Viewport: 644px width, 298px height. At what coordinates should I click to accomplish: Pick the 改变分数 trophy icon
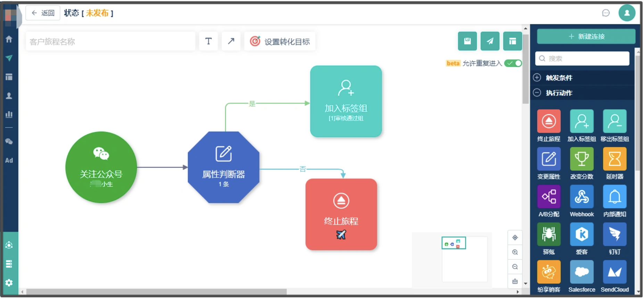pyautogui.click(x=582, y=159)
